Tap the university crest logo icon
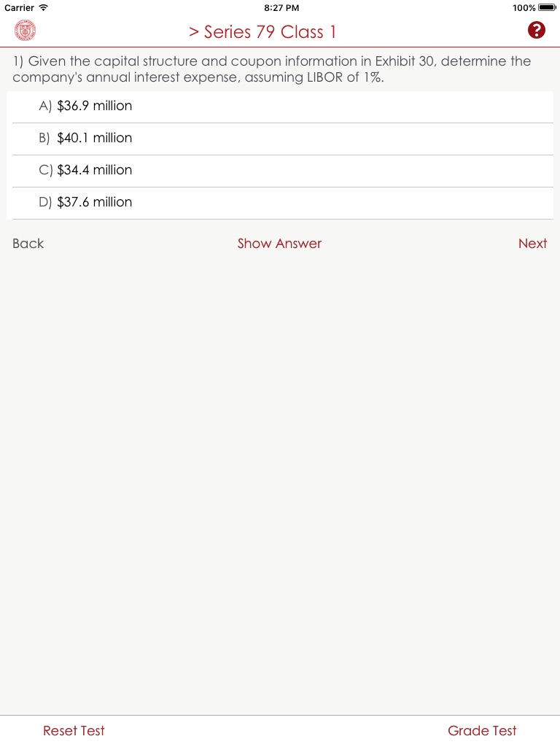The width and height of the screenshot is (560, 747). click(25, 30)
